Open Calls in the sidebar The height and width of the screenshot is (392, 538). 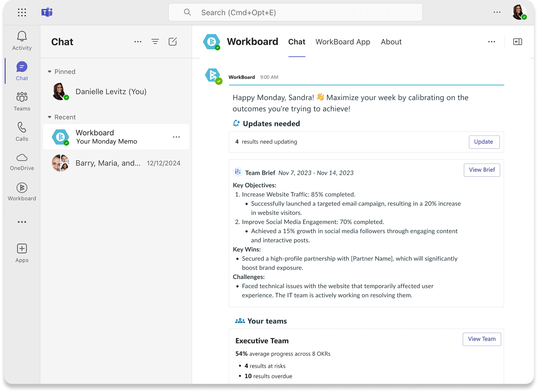[22, 131]
